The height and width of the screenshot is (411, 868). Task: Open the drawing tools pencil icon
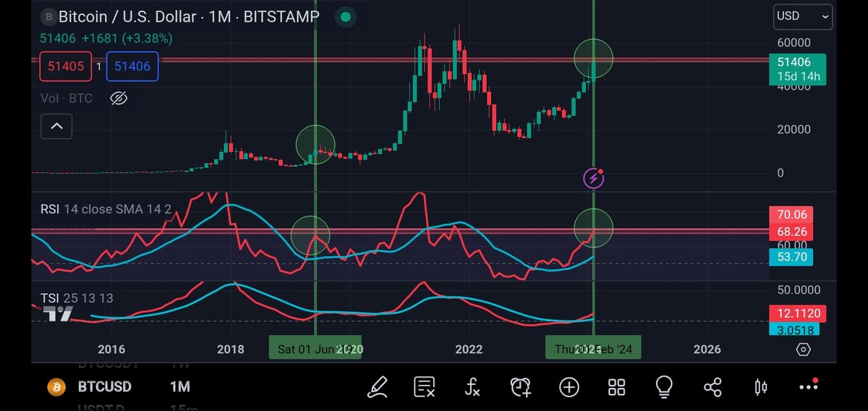pos(377,387)
